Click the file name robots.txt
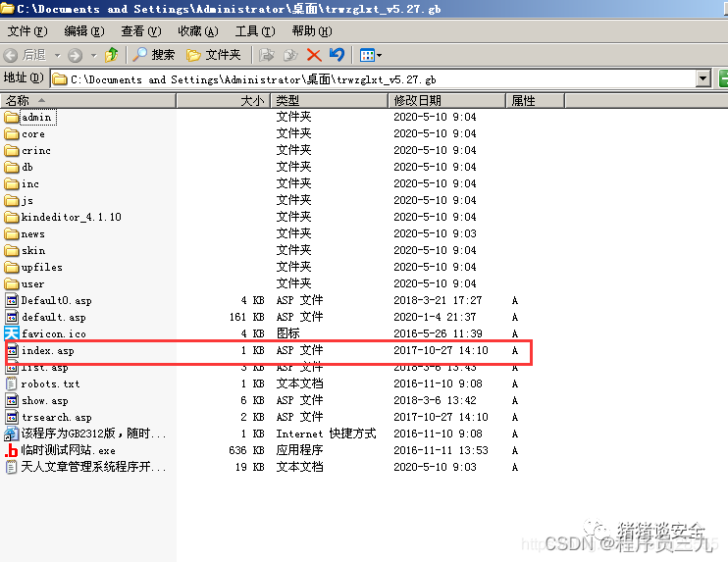The image size is (728, 562). tap(51, 383)
